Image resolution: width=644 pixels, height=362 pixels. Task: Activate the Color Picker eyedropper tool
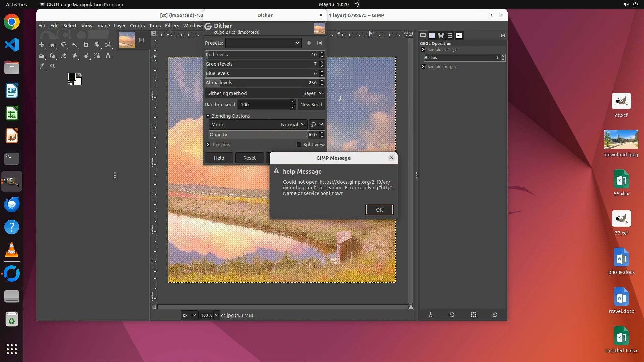(42, 66)
